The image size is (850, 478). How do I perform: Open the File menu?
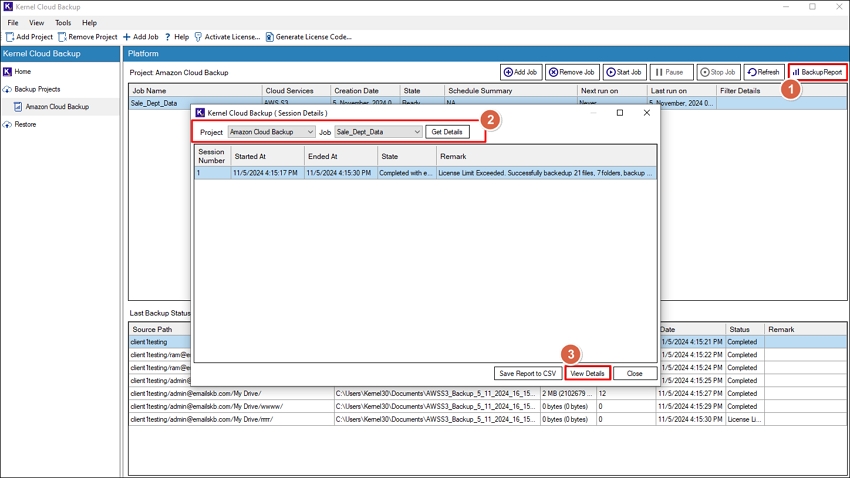click(13, 23)
